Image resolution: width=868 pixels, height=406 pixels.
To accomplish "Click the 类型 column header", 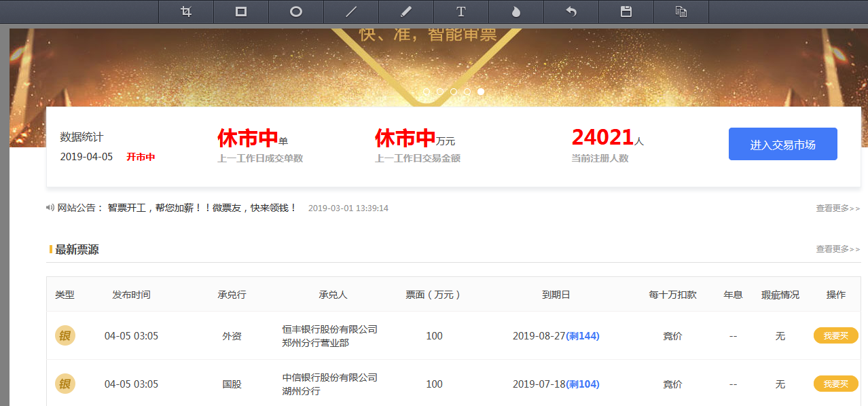I will click(x=65, y=295).
